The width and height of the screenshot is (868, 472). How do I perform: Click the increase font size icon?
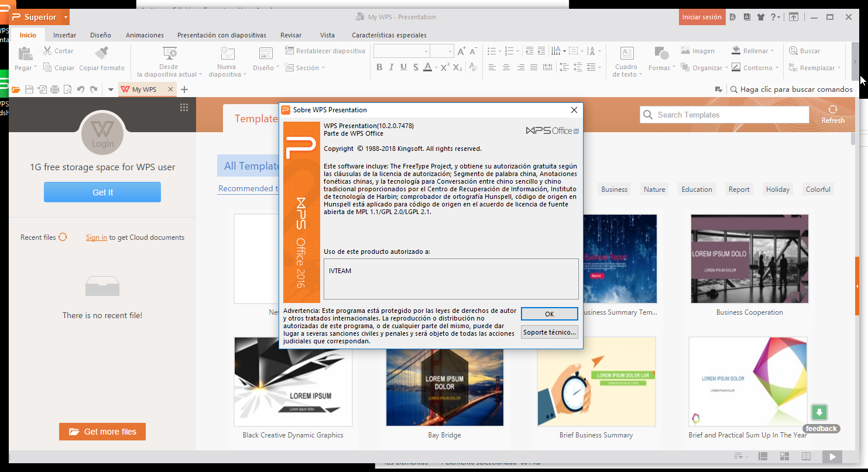tap(462, 51)
